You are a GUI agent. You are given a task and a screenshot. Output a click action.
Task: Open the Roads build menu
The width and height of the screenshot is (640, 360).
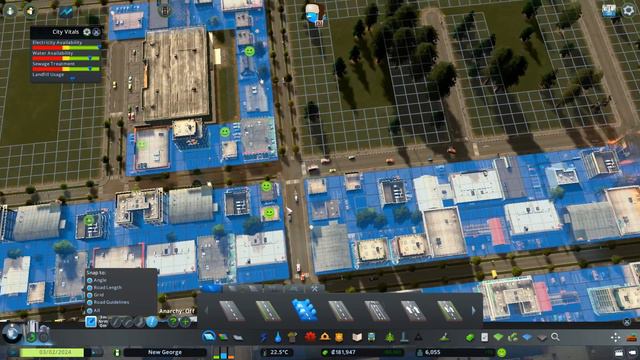tap(209, 337)
